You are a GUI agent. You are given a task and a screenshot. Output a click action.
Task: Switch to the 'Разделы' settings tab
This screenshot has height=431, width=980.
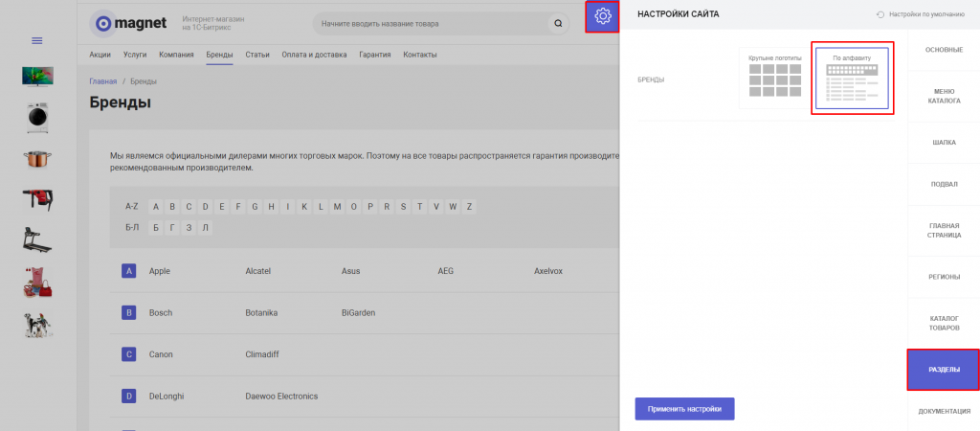tap(944, 370)
